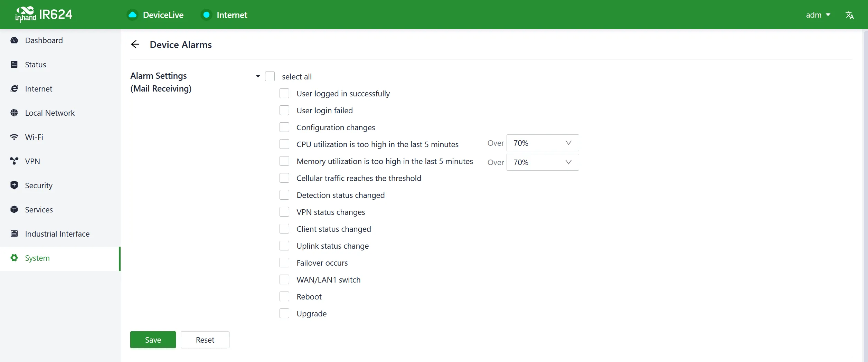Click the System gear icon
Image resolution: width=868 pixels, height=362 pixels.
point(14,258)
